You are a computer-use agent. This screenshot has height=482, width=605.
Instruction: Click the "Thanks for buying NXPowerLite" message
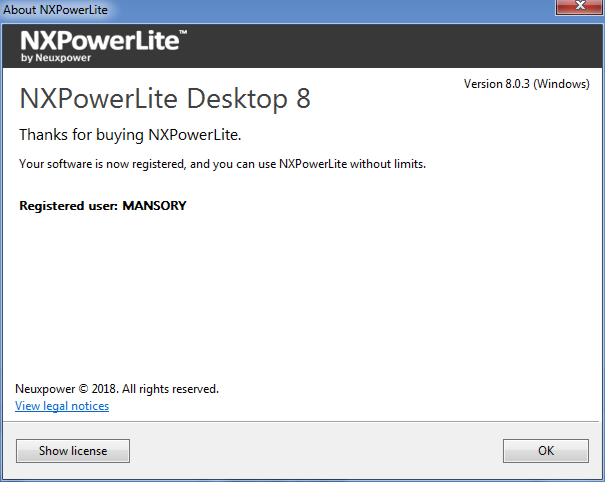tap(131, 134)
